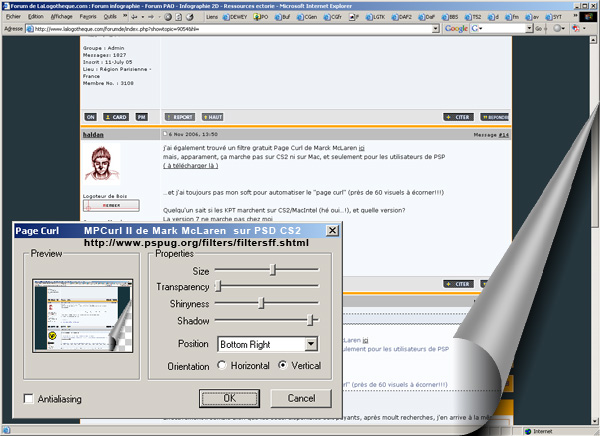
Task: Open the Position dropdown showing Bottom Right
Action: click(x=311, y=344)
